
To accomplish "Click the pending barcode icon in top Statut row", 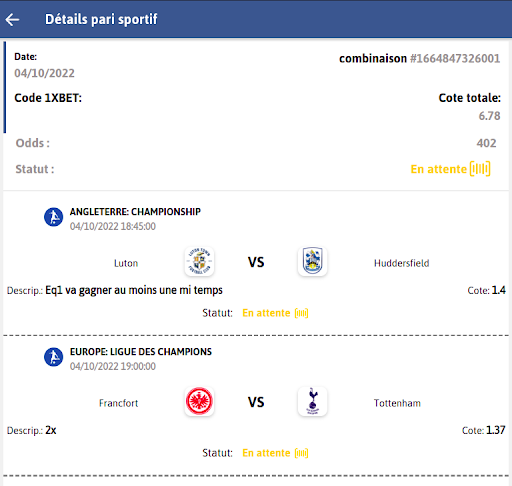I will pyautogui.click(x=480, y=169).
